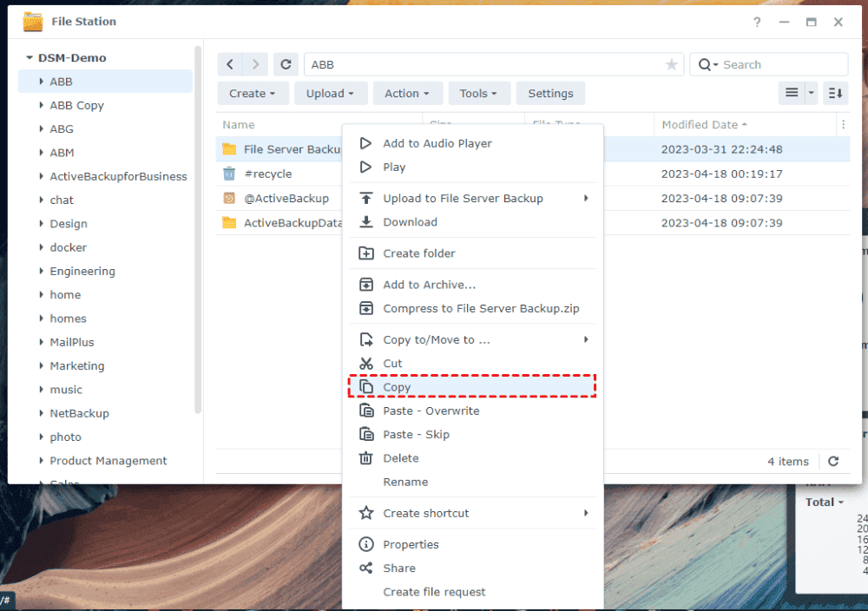Screen dimensions: 868x611
Task: Click the Settings button
Action: click(x=550, y=94)
